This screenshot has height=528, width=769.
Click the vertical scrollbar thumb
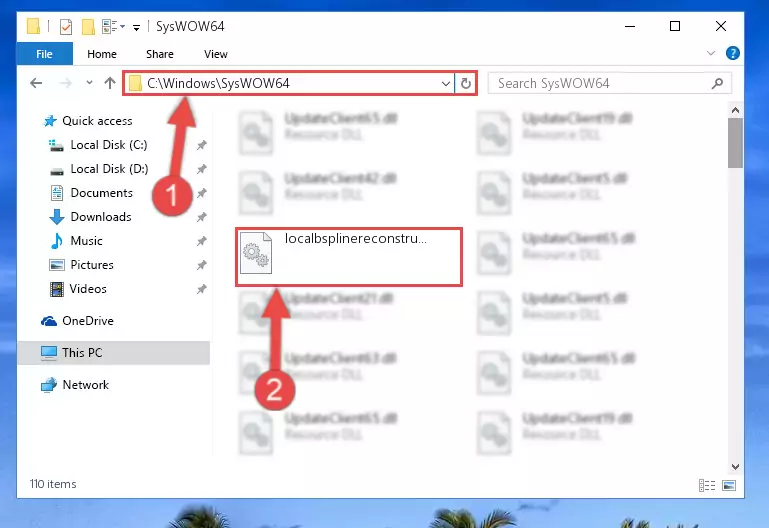[x=735, y=143]
